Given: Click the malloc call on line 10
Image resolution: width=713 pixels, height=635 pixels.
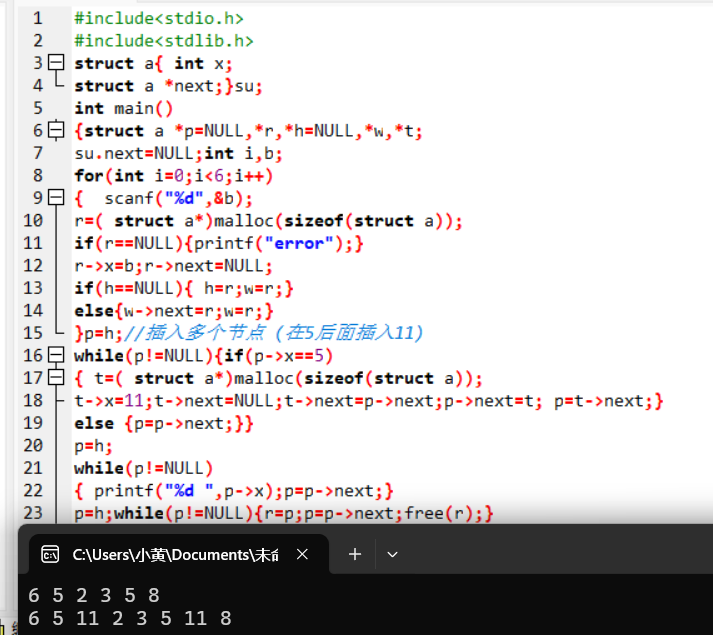Looking at the screenshot, I should (x=338, y=221).
